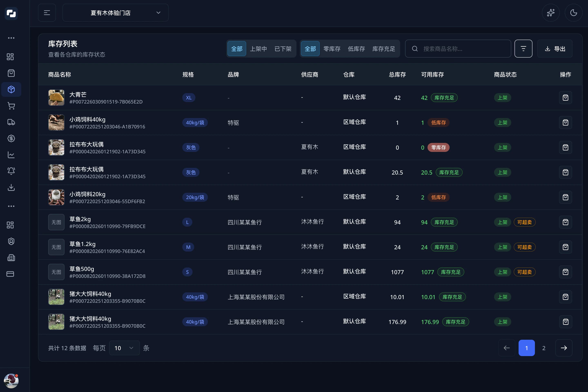Expand the upper ellipsis menu in sidebar
588x392 pixels.
(11, 38)
